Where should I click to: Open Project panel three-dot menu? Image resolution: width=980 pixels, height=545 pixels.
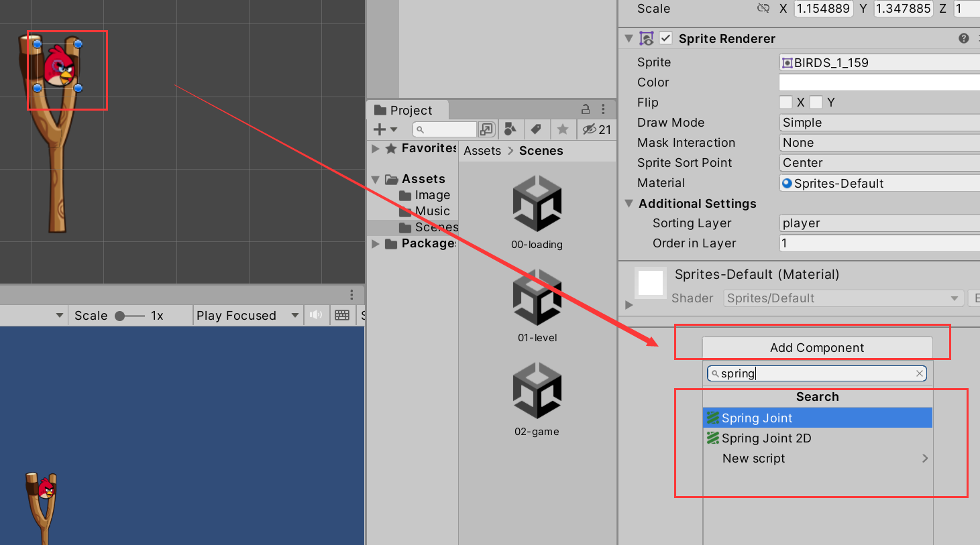[x=603, y=109]
